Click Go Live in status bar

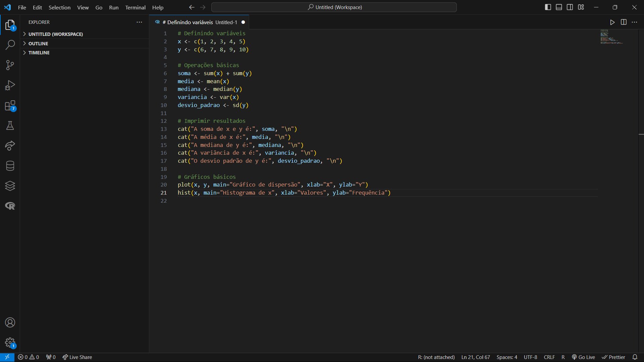pyautogui.click(x=583, y=357)
